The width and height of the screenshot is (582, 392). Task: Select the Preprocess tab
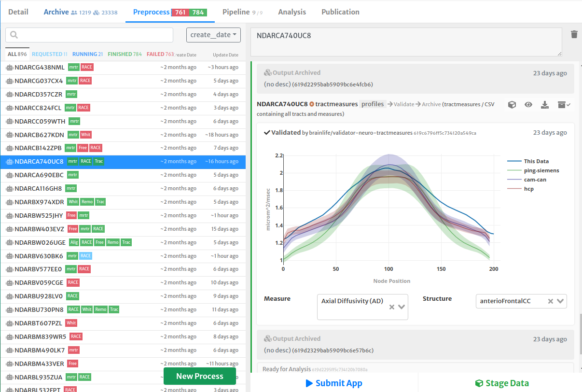170,12
